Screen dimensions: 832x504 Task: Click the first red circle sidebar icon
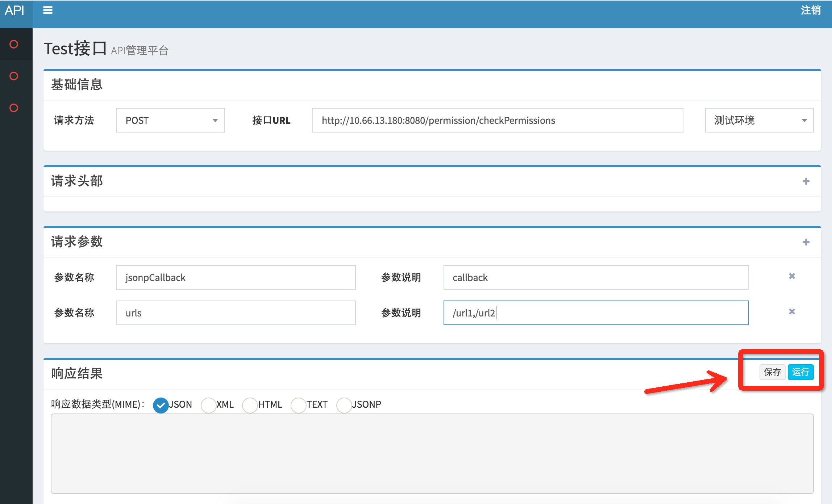tap(14, 44)
